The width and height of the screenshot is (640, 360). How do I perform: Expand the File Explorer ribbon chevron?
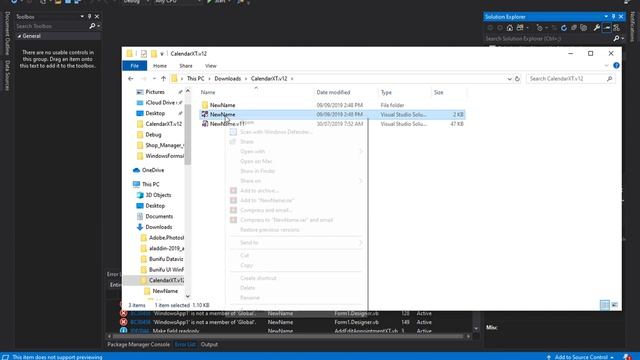pyautogui.click(x=606, y=66)
